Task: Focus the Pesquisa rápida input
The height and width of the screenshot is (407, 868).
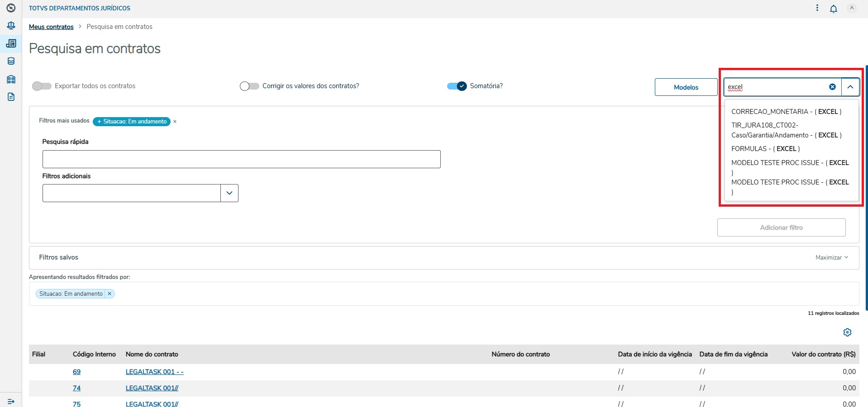Action: coord(242,159)
